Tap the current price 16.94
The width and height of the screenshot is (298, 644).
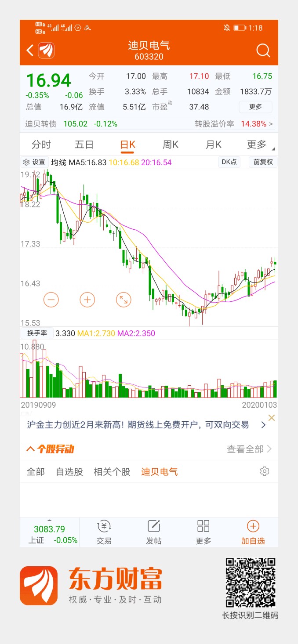(x=48, y=81)
